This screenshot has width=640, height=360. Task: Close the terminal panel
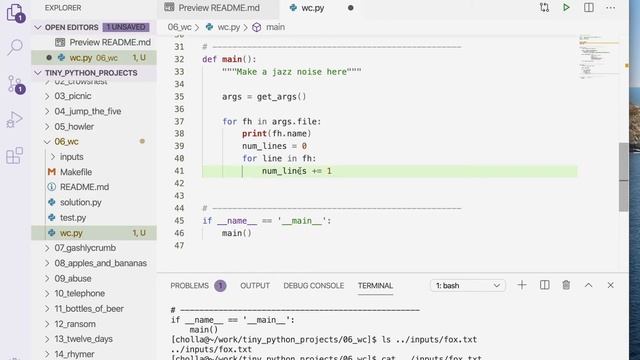pyautogui.click(x=611, y=285)
